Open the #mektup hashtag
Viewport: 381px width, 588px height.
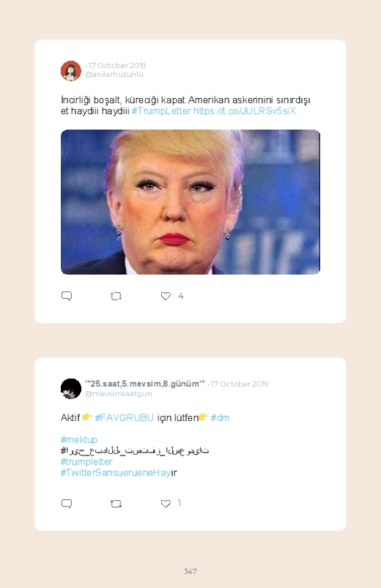click(79, 439)
